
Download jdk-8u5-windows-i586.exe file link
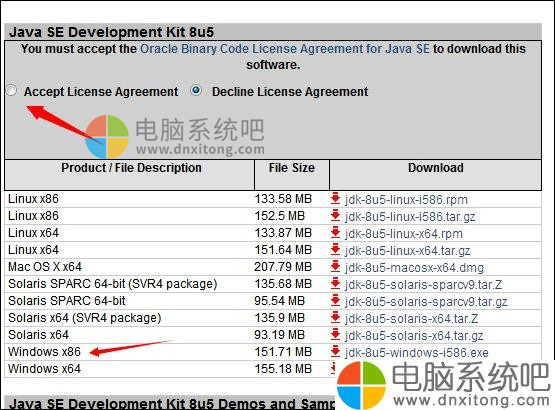417,353
